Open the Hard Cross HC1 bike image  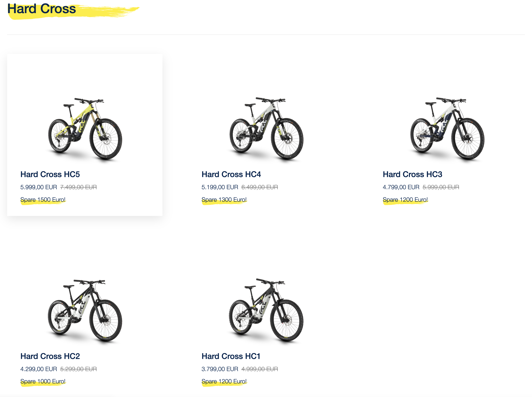tap(266, 311)
